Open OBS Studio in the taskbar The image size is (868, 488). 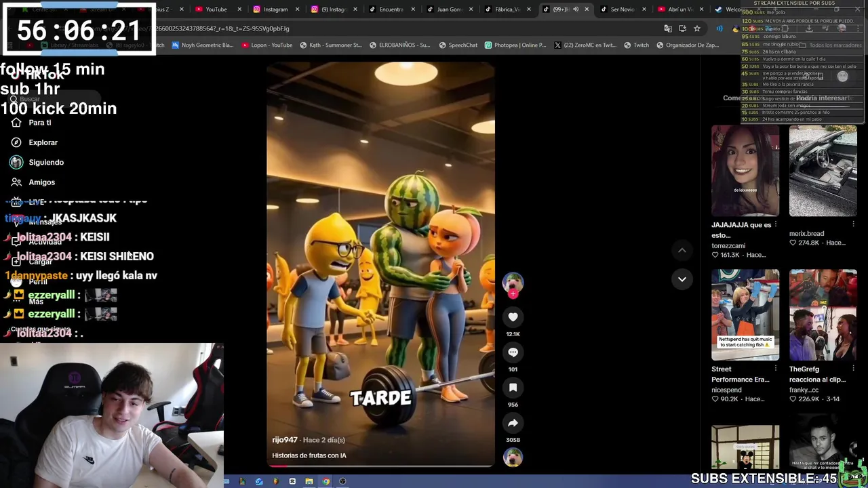click(342, 481)
